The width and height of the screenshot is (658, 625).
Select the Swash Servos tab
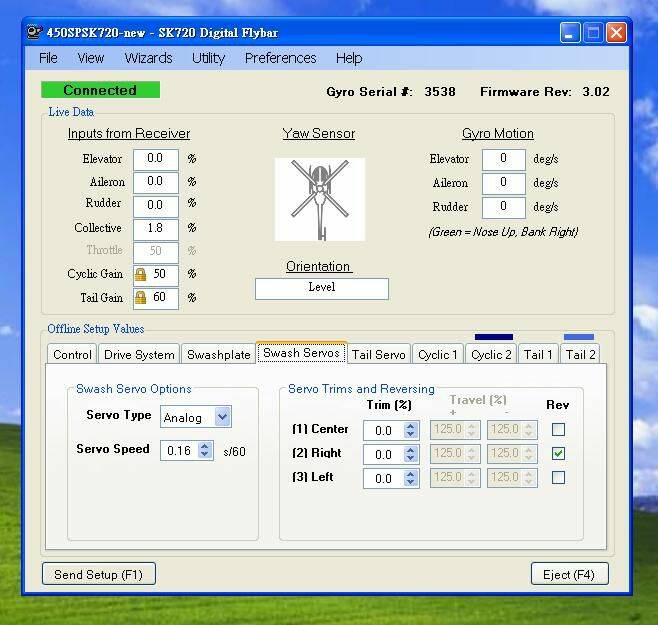pyautogui.click(x=301, y=353)
